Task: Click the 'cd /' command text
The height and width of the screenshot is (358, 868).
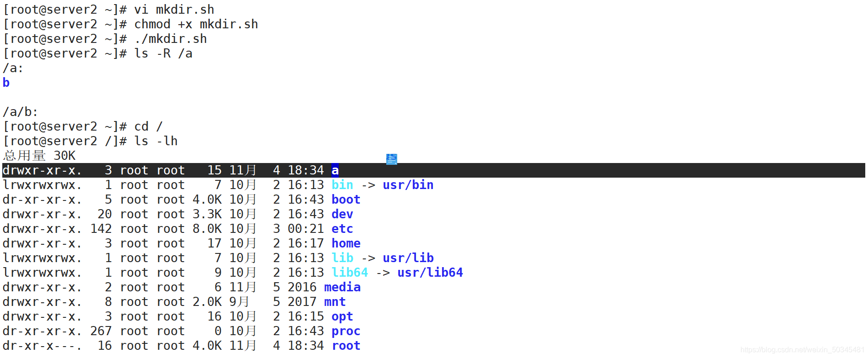Action: coord(149,126)
